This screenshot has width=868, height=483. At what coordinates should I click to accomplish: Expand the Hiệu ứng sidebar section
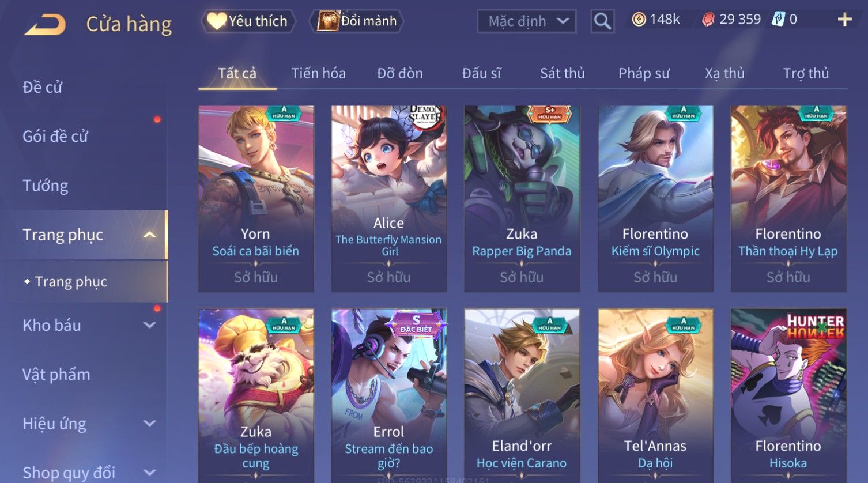[149, 424]
